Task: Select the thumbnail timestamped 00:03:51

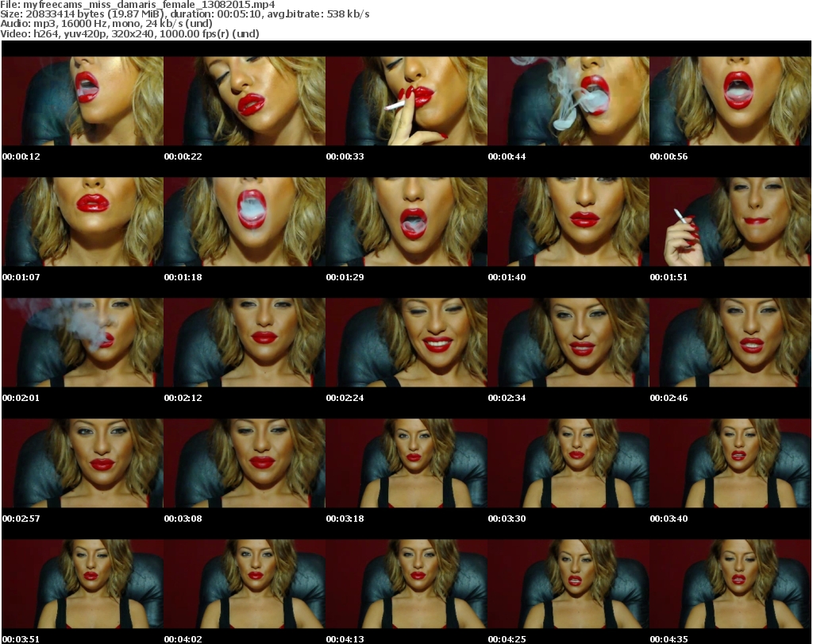Action: pos(83,584)
